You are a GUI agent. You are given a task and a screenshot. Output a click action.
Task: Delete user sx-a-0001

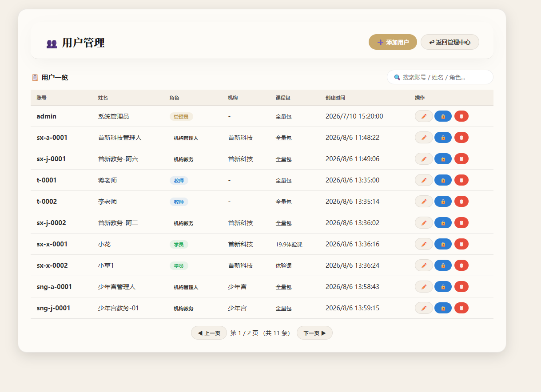coord(461,138)
